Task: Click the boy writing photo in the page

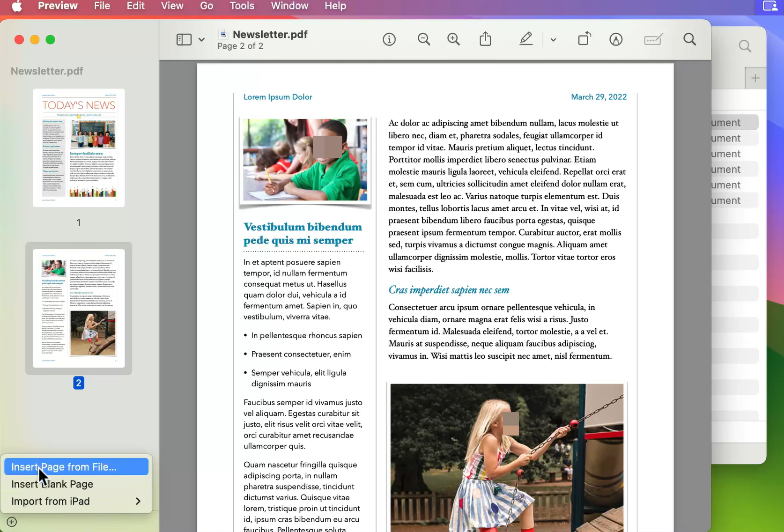Action: click(305, 160)
